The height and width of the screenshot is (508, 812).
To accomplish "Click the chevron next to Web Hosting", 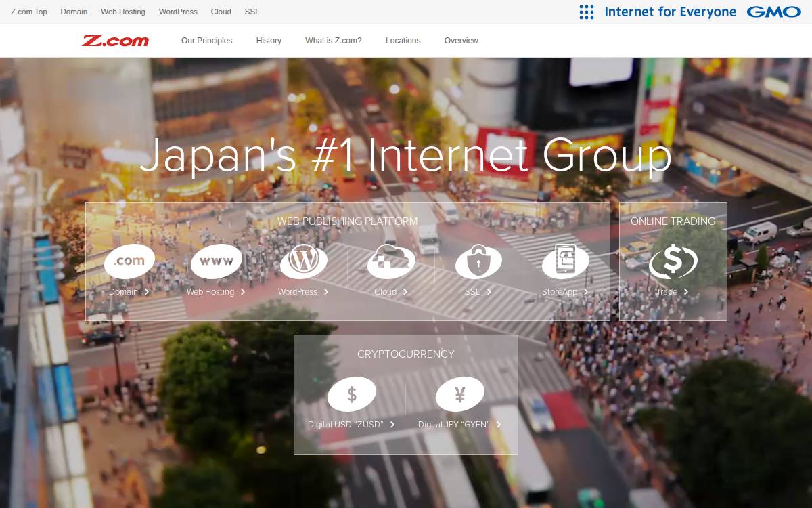I will point(243,292).
